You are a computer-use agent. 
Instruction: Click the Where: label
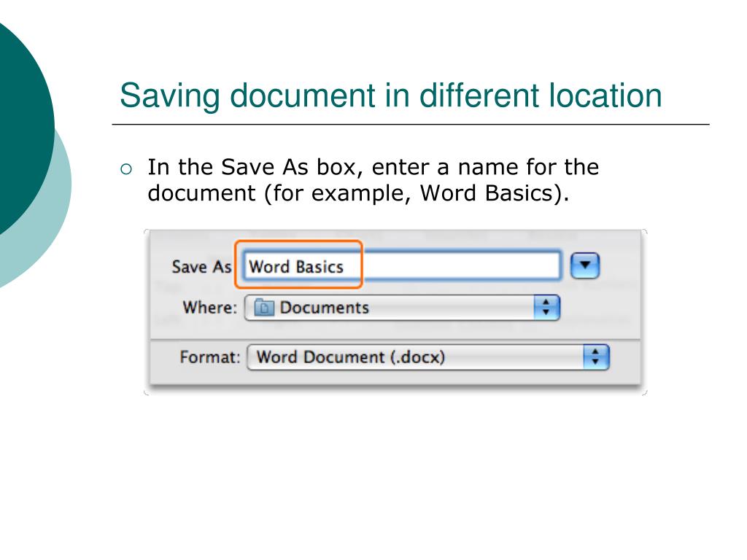pyautogui.click(x=209, y=308)
